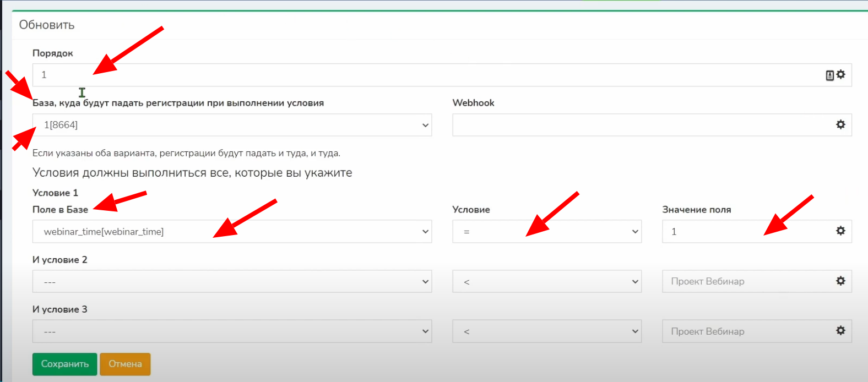Expand the И условие 2 operator dropdown
The width and height of the screenshot is (868, 382).
click(546, 281)
